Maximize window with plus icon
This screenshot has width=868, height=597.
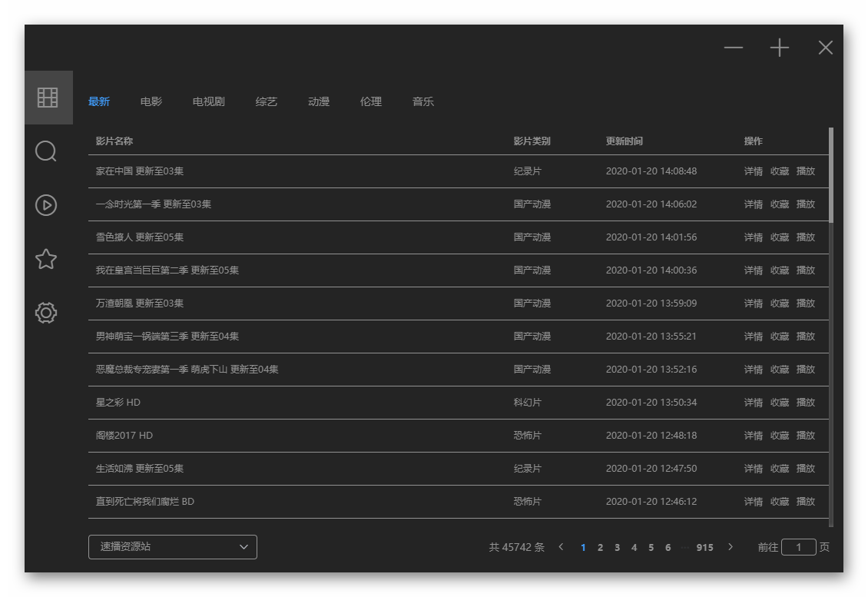click(780, 48)
